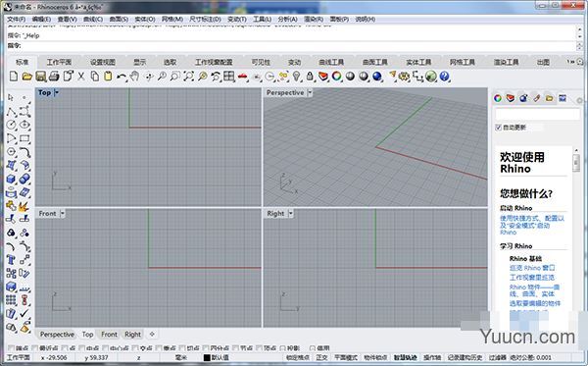Screen dimensions: 588x366
Task: Select the Box solid tool in sidebar
Action: (11, 179)
